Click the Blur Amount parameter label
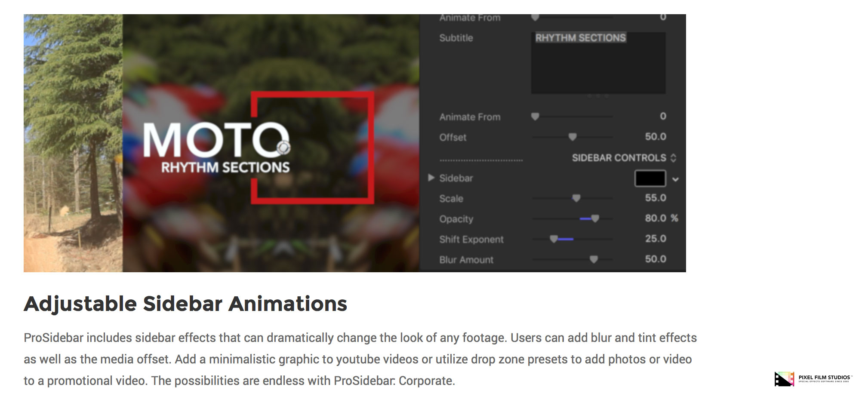 [x=466, y=260]
